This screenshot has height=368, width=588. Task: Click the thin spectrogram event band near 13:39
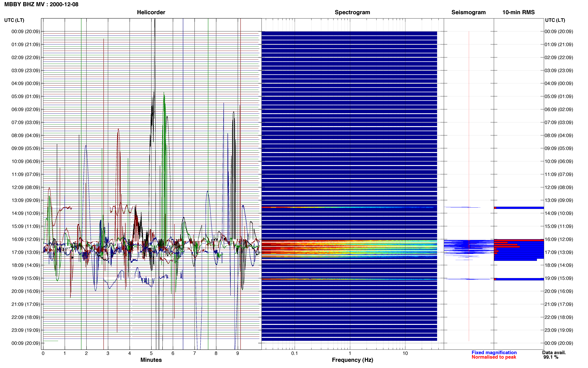pos(349,207)
